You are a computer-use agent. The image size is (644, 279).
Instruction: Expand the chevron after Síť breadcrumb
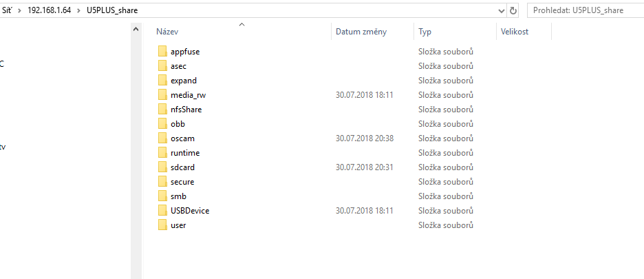coord(20,11)
